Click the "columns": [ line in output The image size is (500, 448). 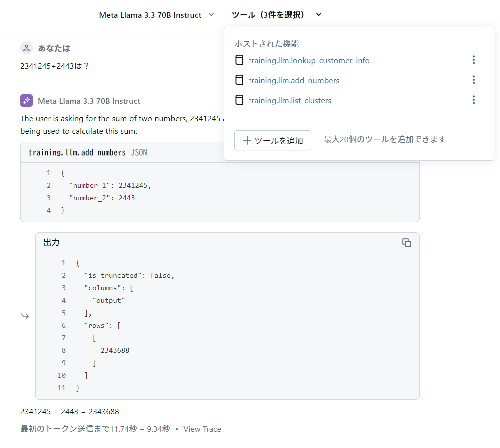pyautogui.click(x=108, y=288)
